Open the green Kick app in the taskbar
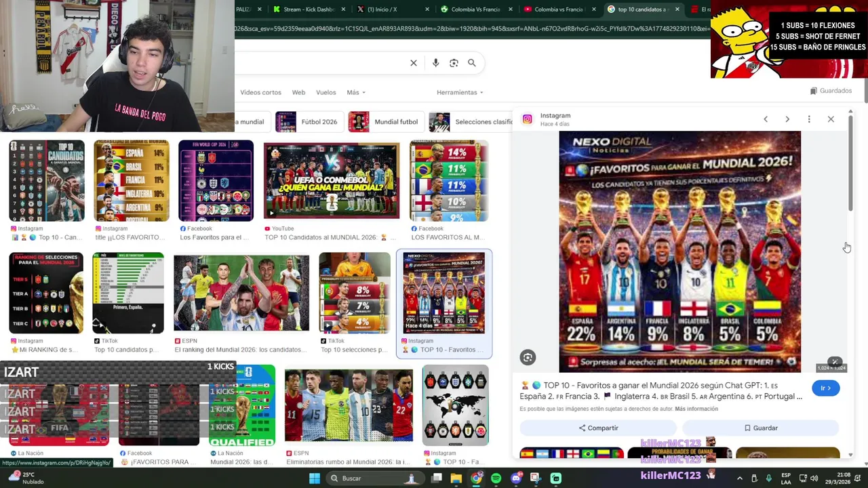Image resolution: width=868 pixels, height=488 pixels. pyautogui.click(x=556, y=479)
